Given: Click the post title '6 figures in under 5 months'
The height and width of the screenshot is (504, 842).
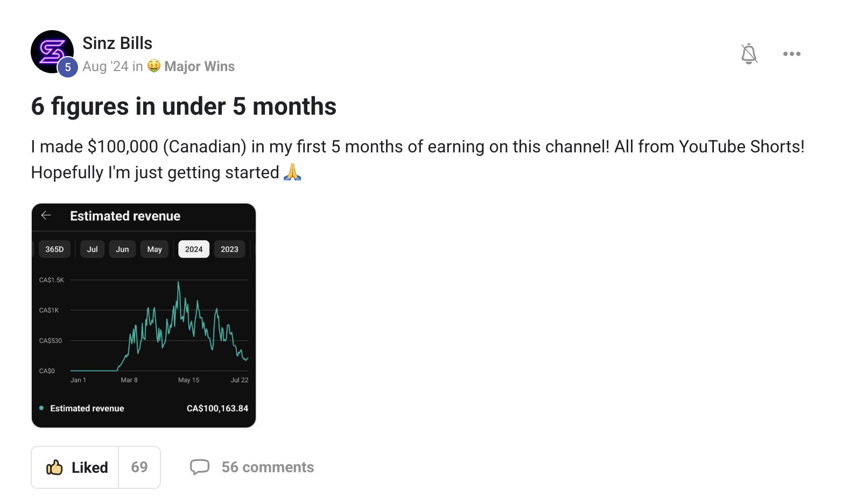Looking at the screenshot, I should click(x=184, y=107).
